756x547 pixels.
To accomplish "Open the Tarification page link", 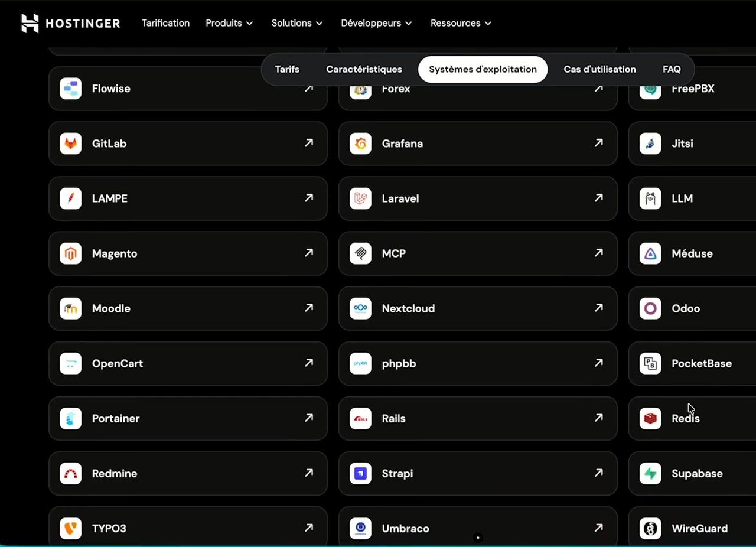I will point(165,23).
